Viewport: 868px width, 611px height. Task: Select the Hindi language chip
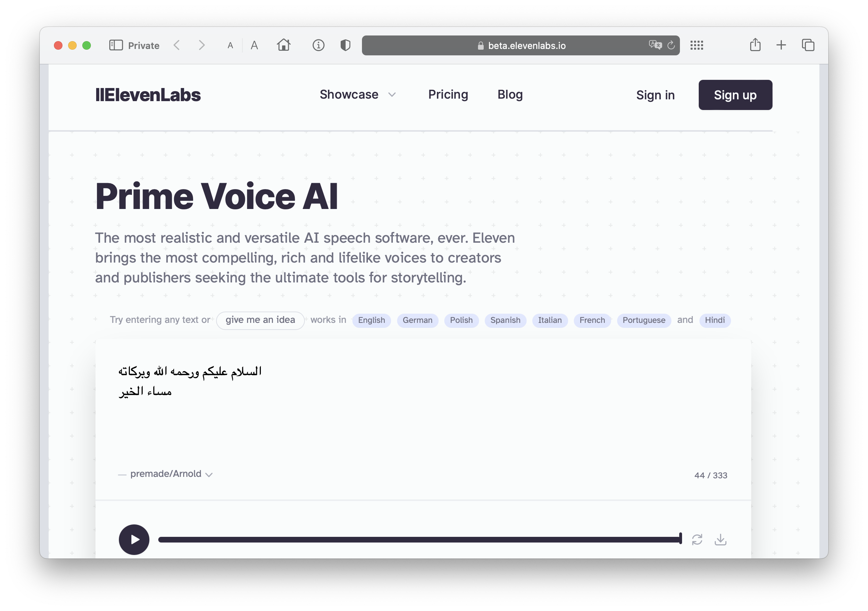click(714, 320)
